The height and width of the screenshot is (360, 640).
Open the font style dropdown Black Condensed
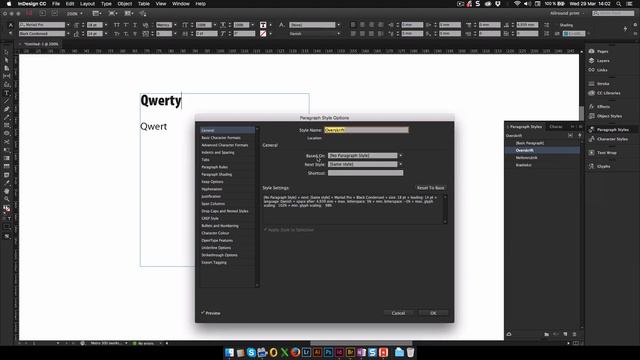tap(68, 33)
